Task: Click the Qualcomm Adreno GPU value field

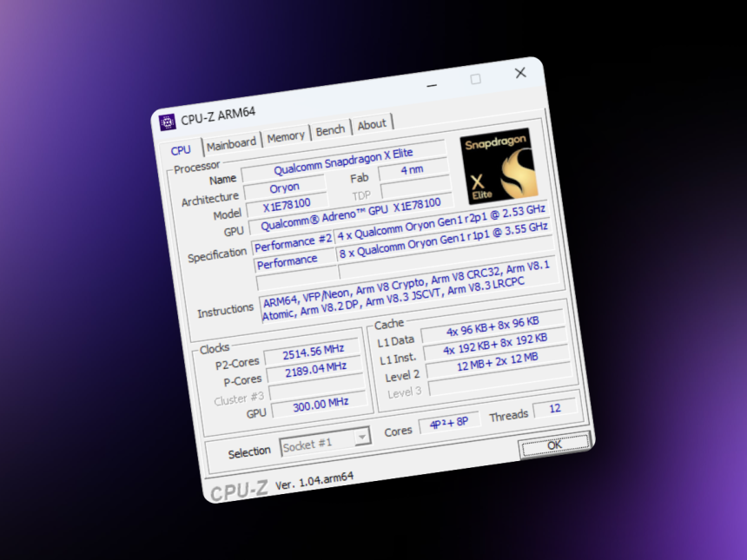Action: click(351, 214)
